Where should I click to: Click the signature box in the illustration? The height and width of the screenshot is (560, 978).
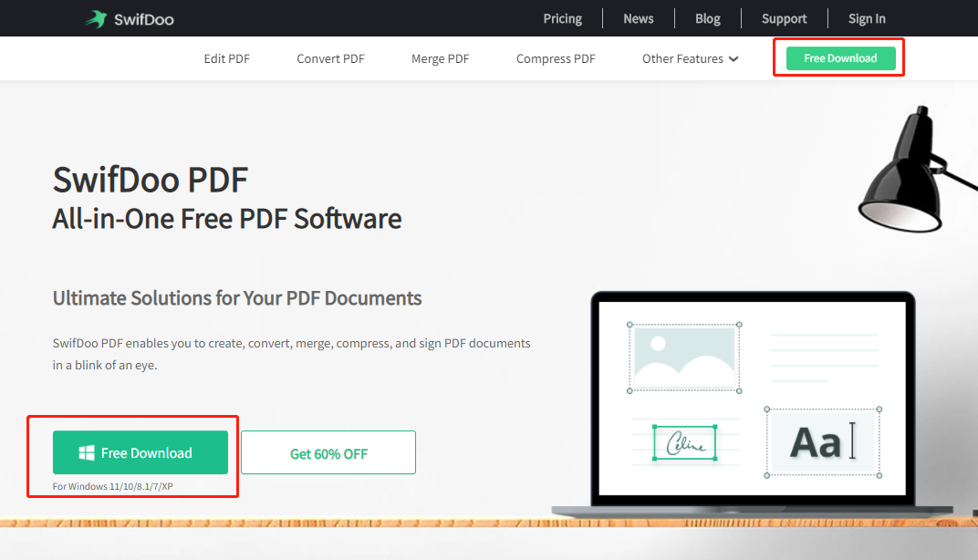point(685,442)
